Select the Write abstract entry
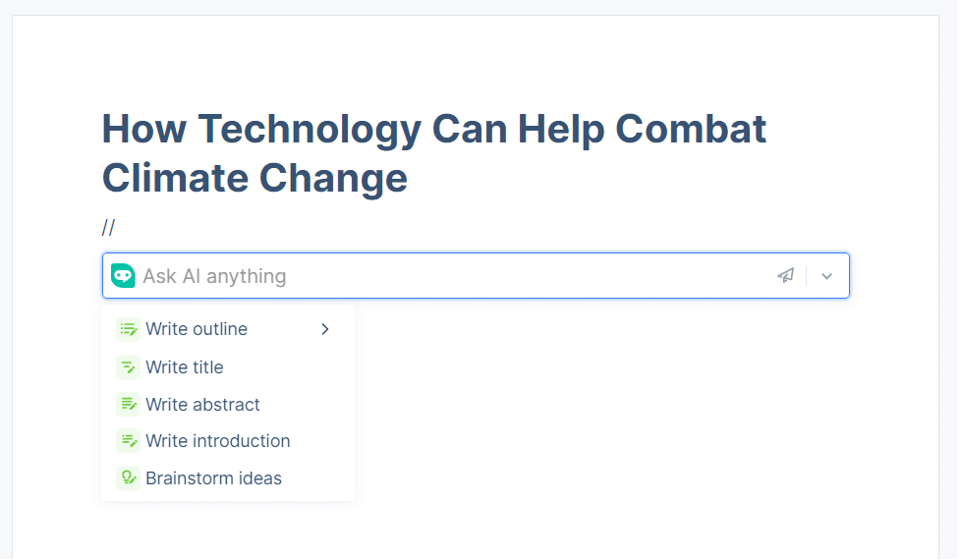960x560 pixels. [202, 404]
